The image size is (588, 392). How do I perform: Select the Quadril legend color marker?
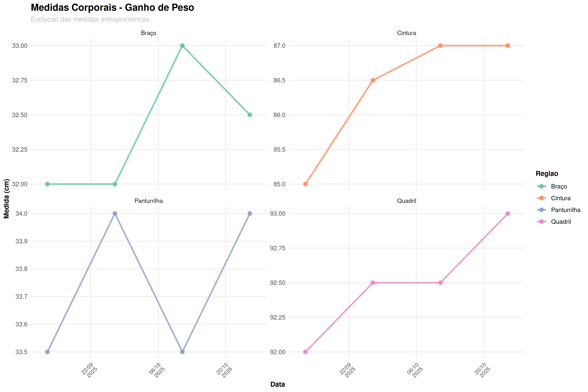[x=541, y=221]
